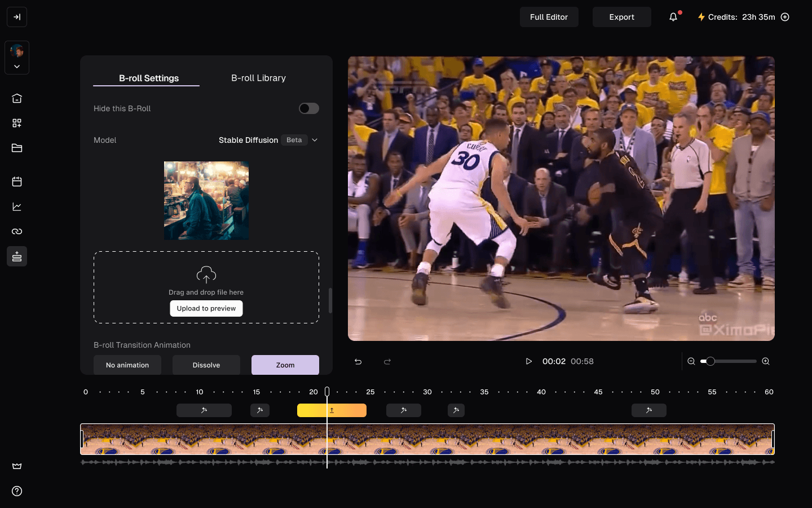This screenshot has height=508, width=812.
Task: Click the audio waveform track
Action: tap(427, 462)
